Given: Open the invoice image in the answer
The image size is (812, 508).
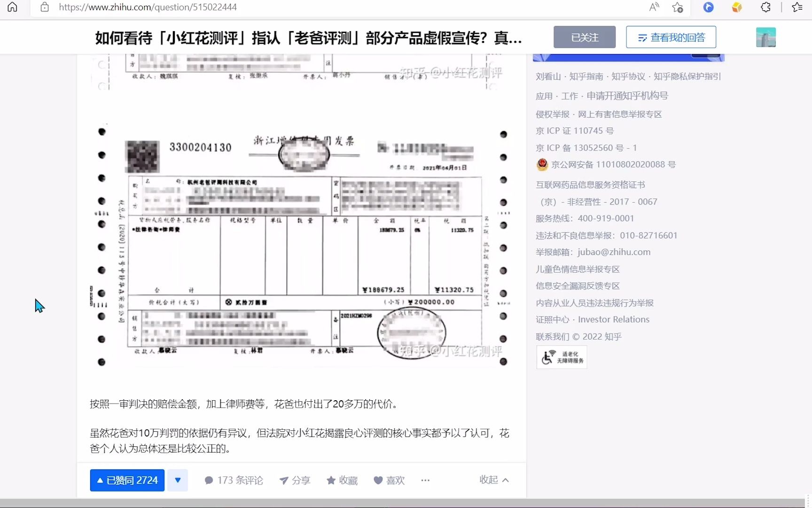Looking at the screenshot, I should tap(301, 245).
